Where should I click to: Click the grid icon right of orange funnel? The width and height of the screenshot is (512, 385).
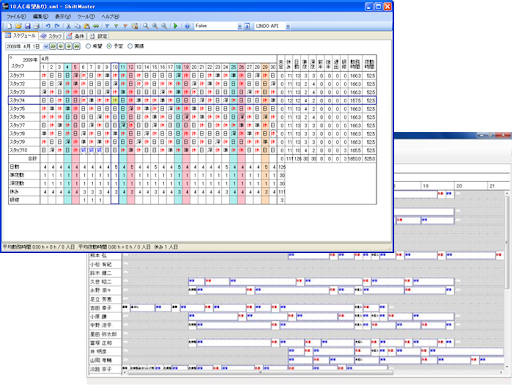click(x=135, y=26)
